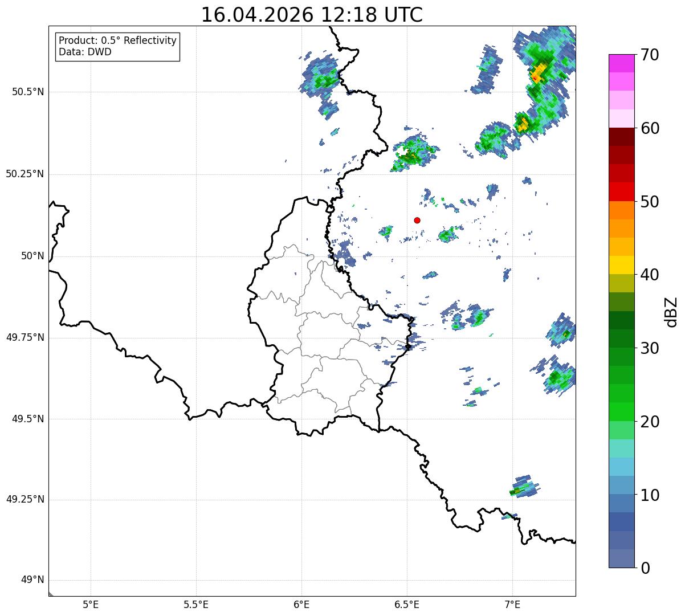Click the 6.5°E longitude tick label
The width and height of the screenshot is (685, 616).
point(407,604)
